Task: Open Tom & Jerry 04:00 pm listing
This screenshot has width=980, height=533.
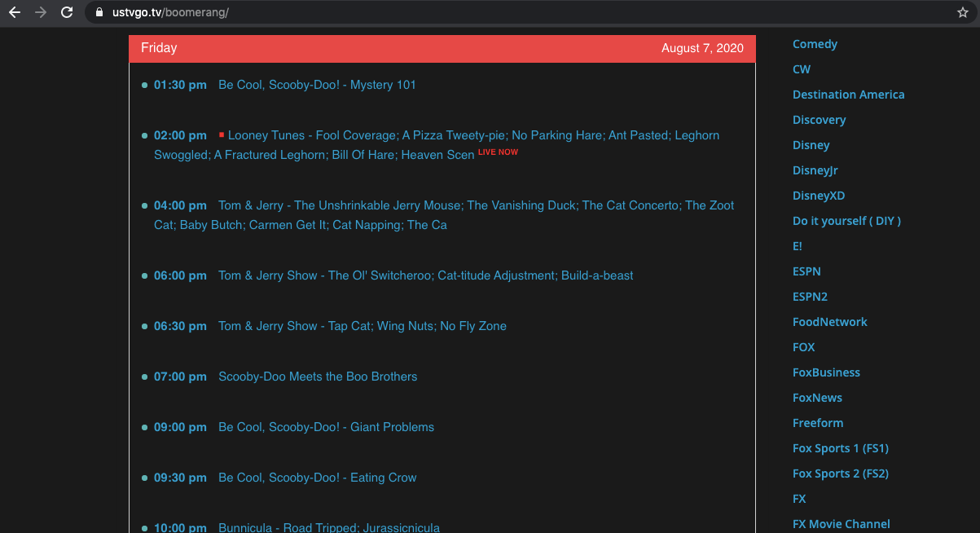Action: pyautogui.click(x=444, y=215)
